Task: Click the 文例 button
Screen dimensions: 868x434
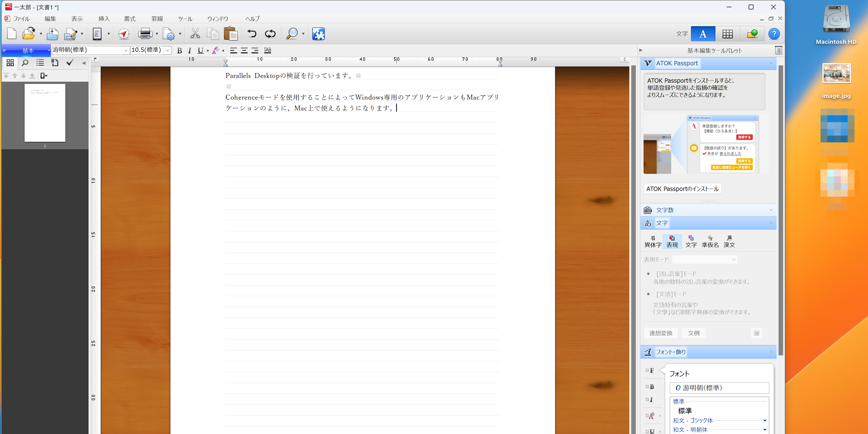Action: coord(693,333)
